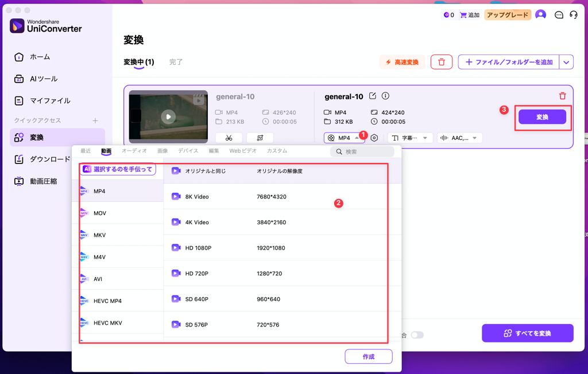Image resolution: width=588 pixels, height=374 pixels.
Task: Toggle the merge files switch
Action: pos(417,334)
